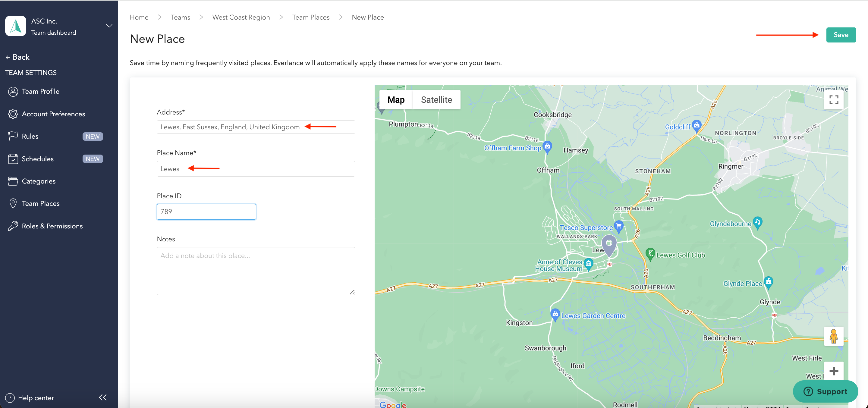
Task: Open the Schedules calendar icon
Action: pos(13,159)
